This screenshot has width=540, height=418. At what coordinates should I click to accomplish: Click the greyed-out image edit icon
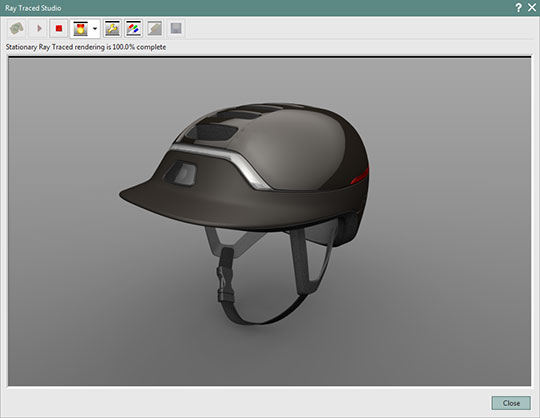coord(155,29)
